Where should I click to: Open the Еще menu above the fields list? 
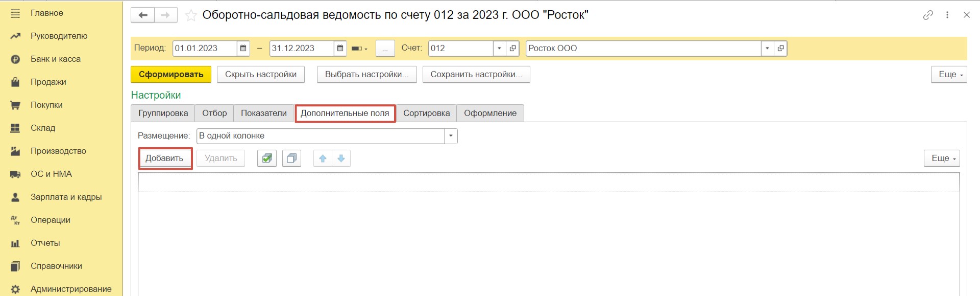(942, 158)
